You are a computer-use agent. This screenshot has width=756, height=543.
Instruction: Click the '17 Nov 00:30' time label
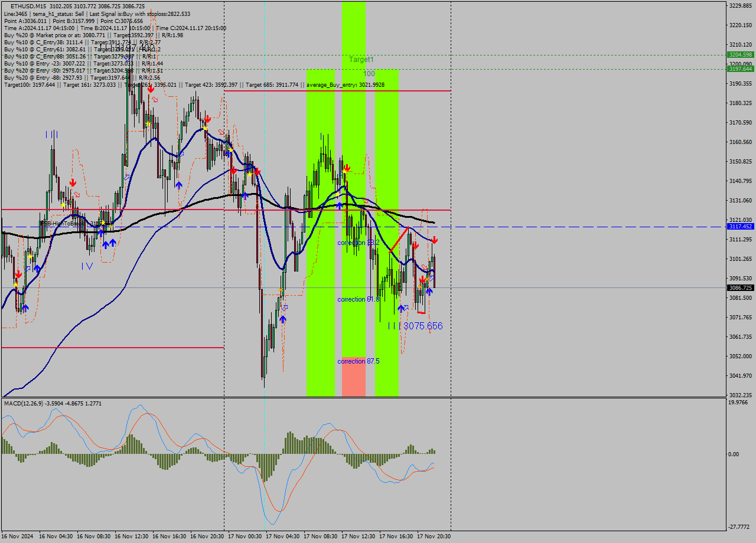tap(245, 537)
